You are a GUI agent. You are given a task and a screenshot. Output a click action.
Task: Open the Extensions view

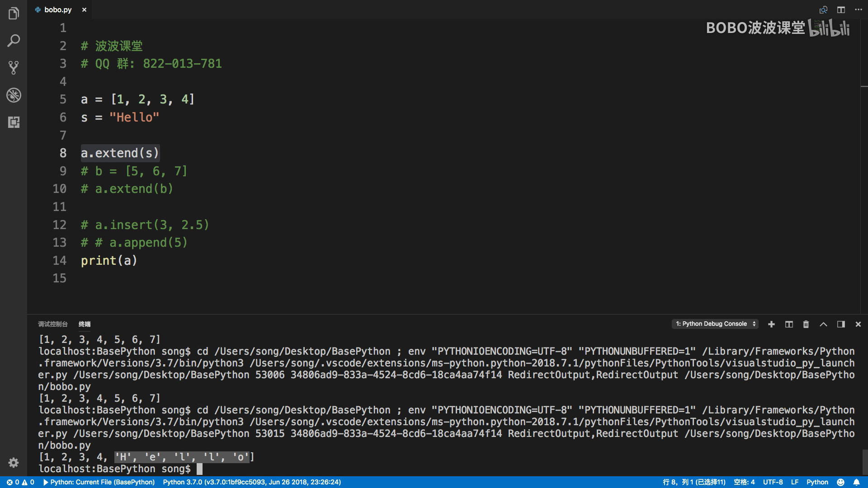coord(14,122)
